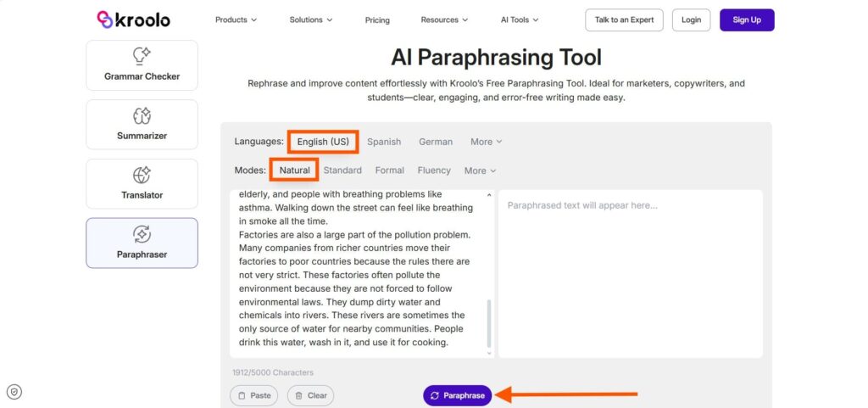This screenshot has height=408, width=868.
Task: Click the Sign Up button
Action: [746, 20]
